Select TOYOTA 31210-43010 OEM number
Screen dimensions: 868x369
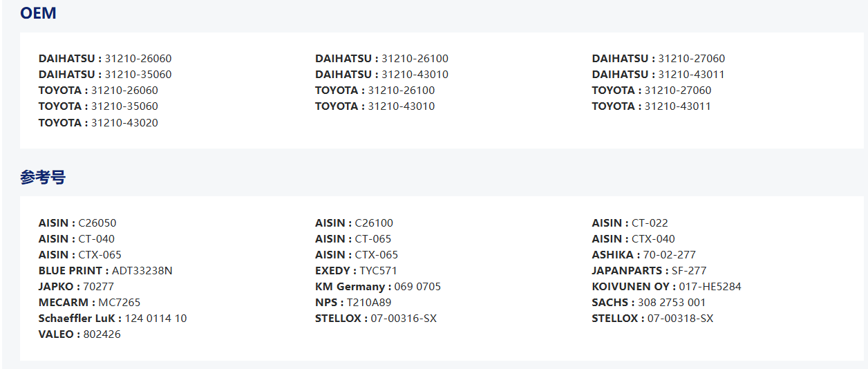375,106
